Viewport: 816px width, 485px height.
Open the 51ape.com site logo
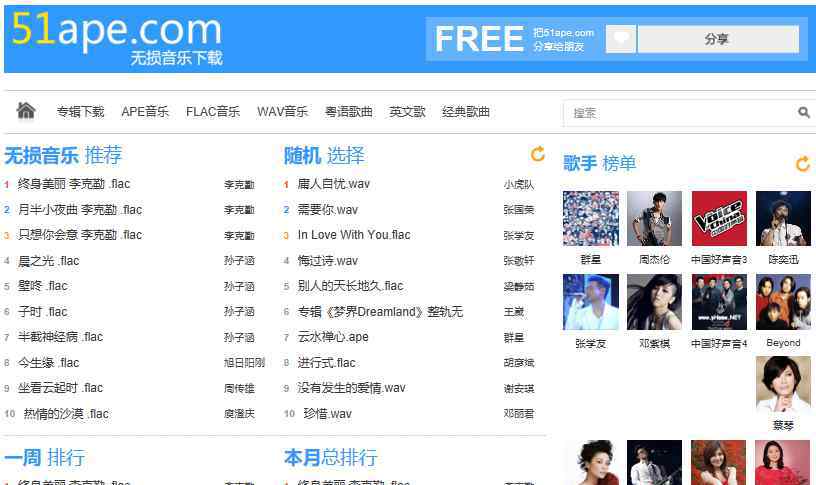click(117, 38)
